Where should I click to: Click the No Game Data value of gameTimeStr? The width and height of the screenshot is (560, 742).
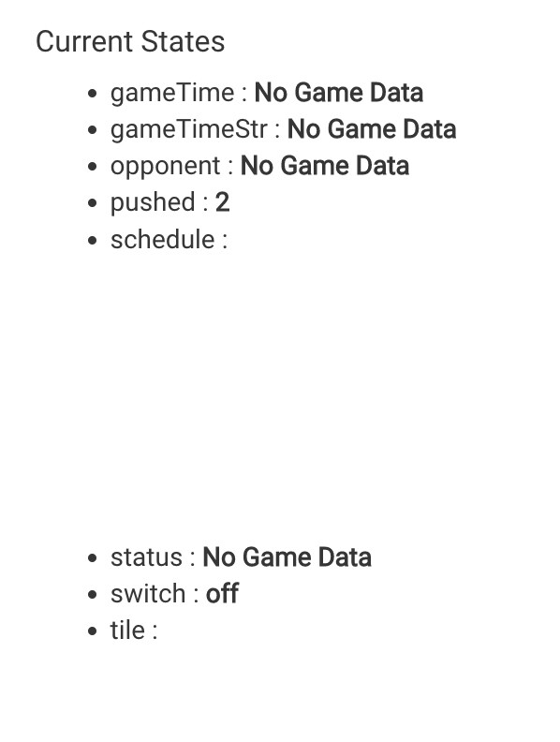(x=372, y=129)
